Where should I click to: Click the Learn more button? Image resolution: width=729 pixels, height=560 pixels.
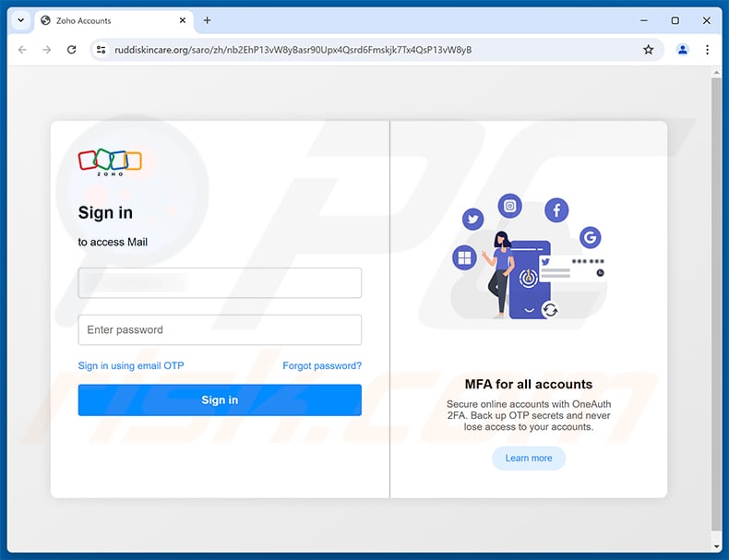[529, 459]
